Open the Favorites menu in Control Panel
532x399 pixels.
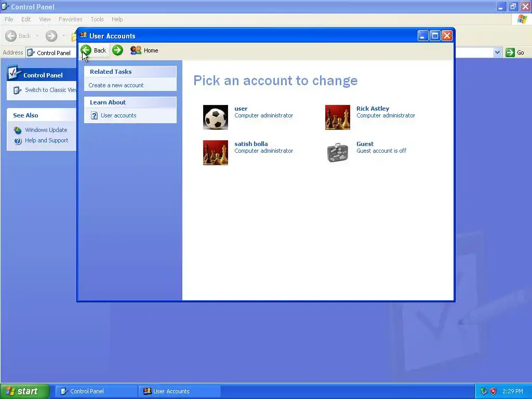(70, 19)
